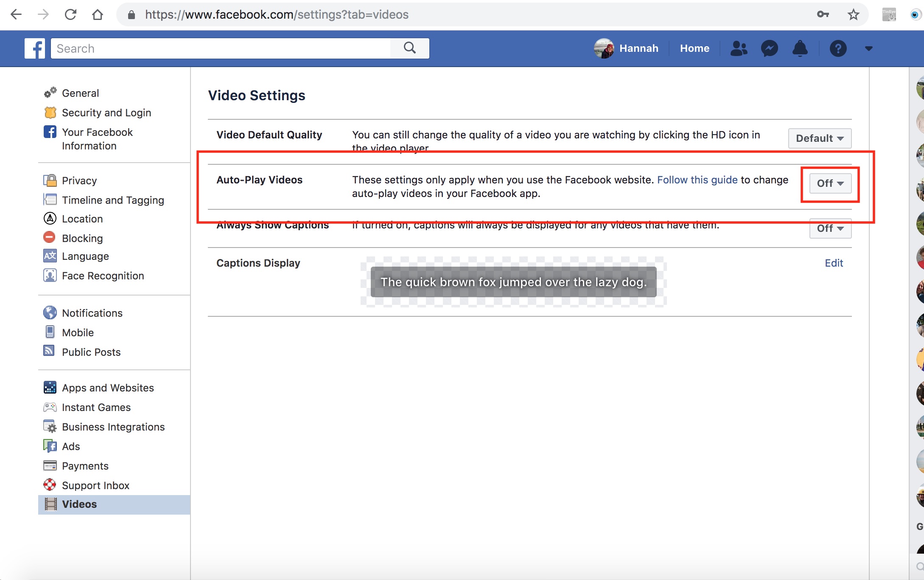
Task: Click the browser home icon
Action: (98, 14)
